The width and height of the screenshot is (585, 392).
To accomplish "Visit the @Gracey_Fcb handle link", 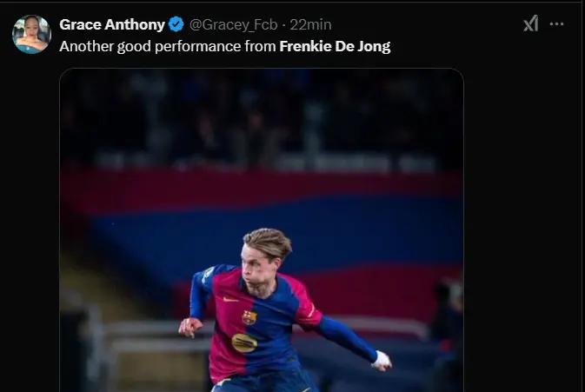I will [233, 24].
